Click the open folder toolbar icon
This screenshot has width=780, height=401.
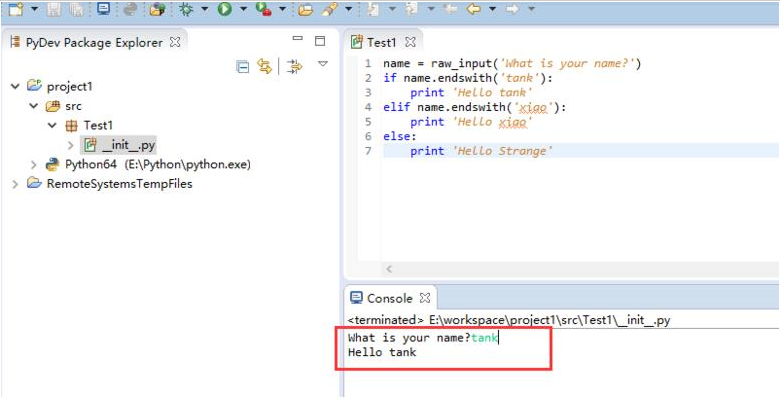(x=305, y=9)
